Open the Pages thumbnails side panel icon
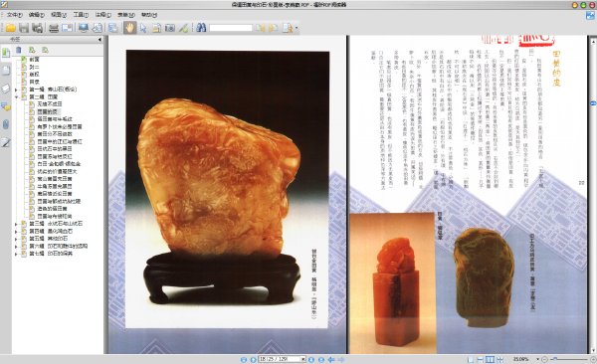This screenshot has width=597, height=364. [6, 71]
